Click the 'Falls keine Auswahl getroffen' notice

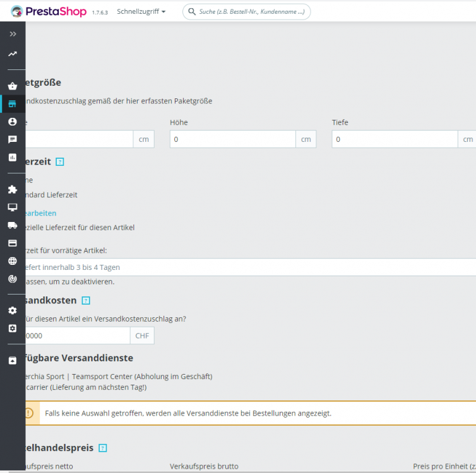188,413
